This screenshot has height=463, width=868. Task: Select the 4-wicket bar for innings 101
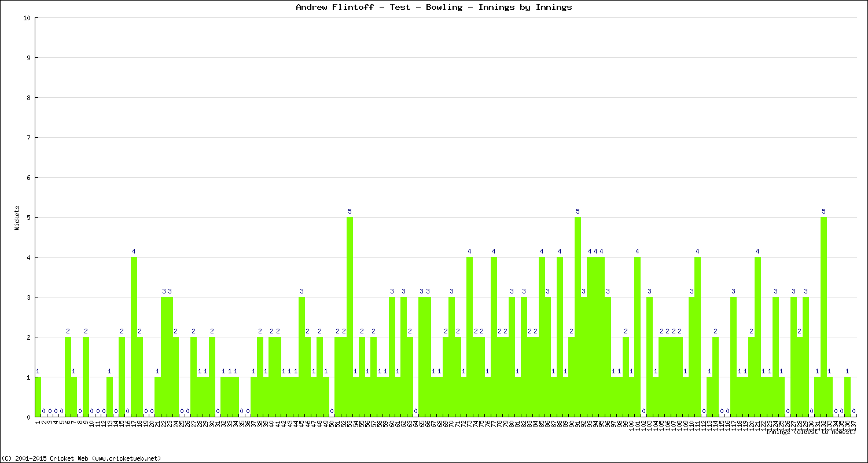(638, 337)
